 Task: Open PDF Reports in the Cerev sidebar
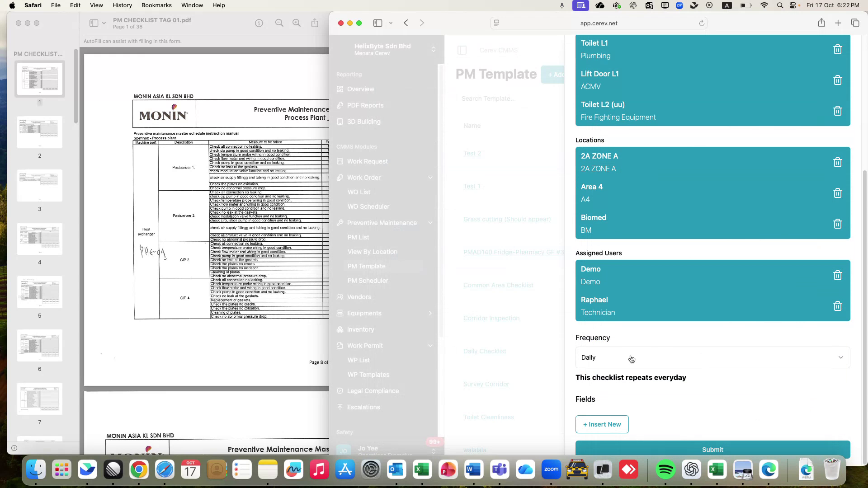(x=365, y=105)
